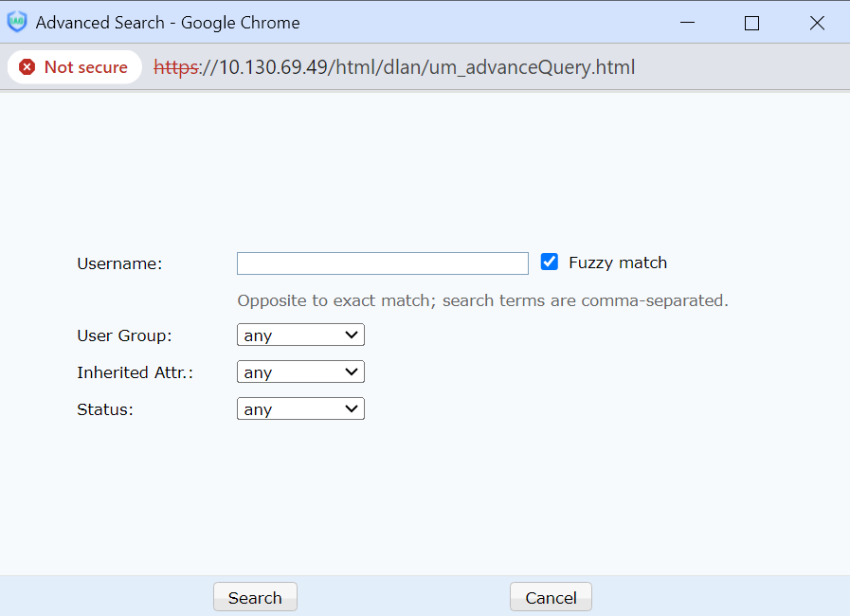Image resolution: width=850 pixels, height=616 pixels.
Task: Focus the Username text field
Action: [x=382, y=263]
